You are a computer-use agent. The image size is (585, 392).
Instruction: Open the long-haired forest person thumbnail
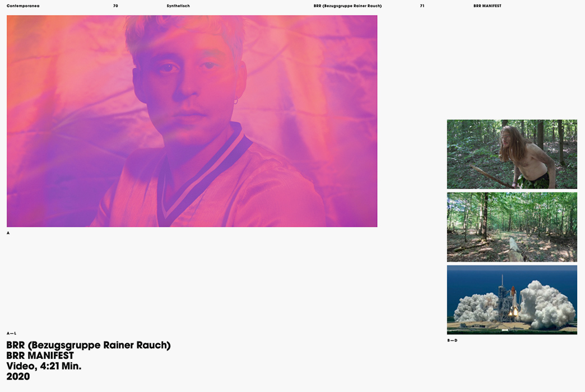[512, 154]
